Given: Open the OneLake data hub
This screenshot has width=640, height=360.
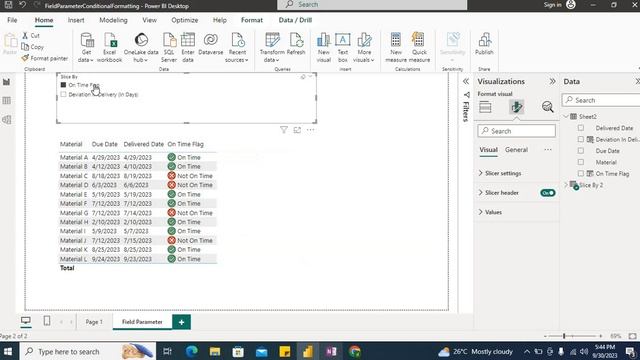Looking at the screenshot, I should [x=141, y=48].
